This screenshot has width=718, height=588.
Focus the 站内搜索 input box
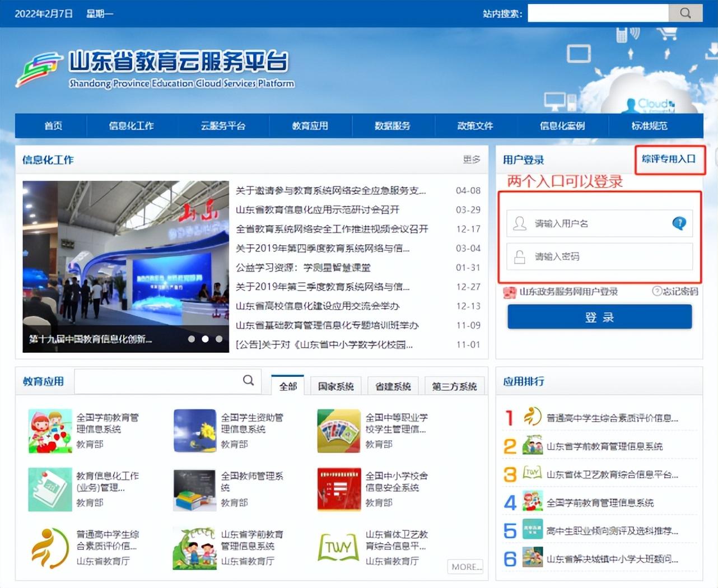598,13
